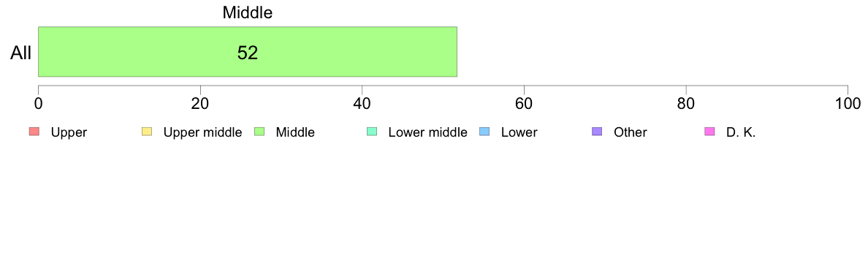Click the 40 axis tick label

[362, 104]
